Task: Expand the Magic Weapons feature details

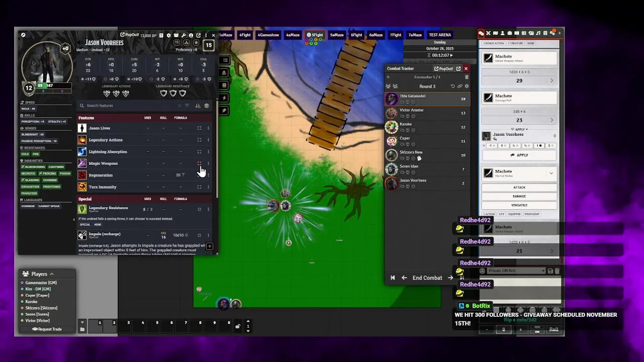Action: pos(199,163)
